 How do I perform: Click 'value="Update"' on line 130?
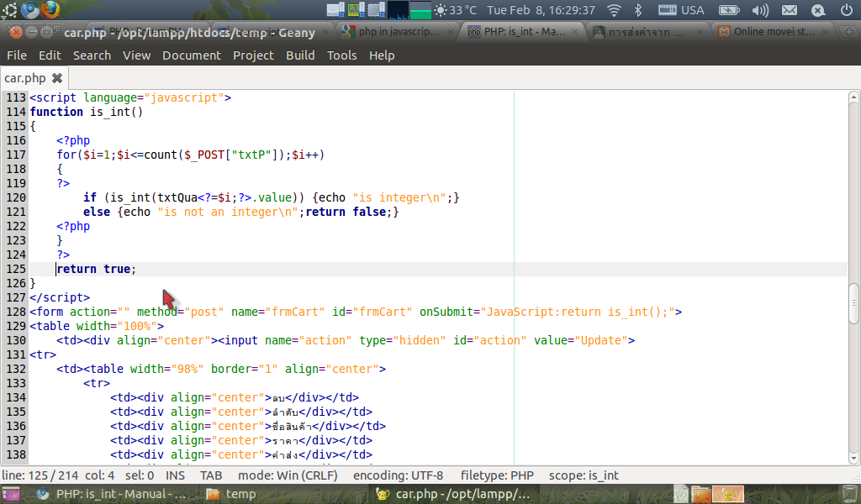coord(581,340)
